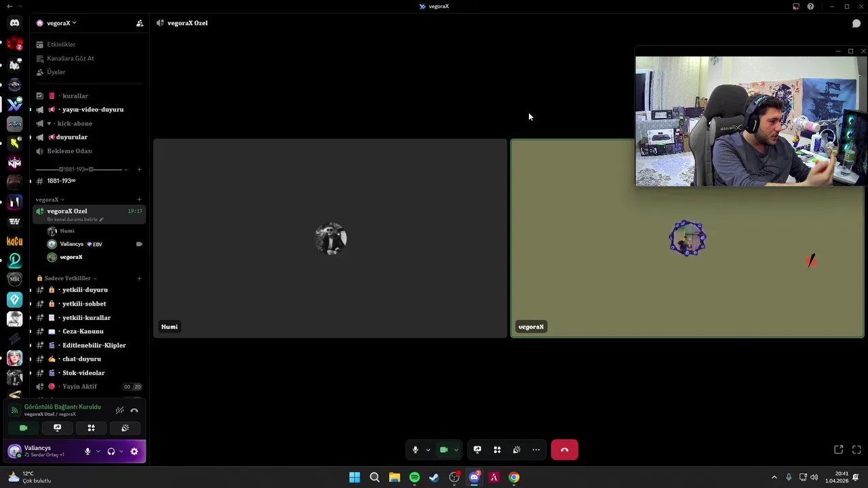Open camera options arrow in call bar
This screenshot has height=488, width=868.
pos(456,449)
